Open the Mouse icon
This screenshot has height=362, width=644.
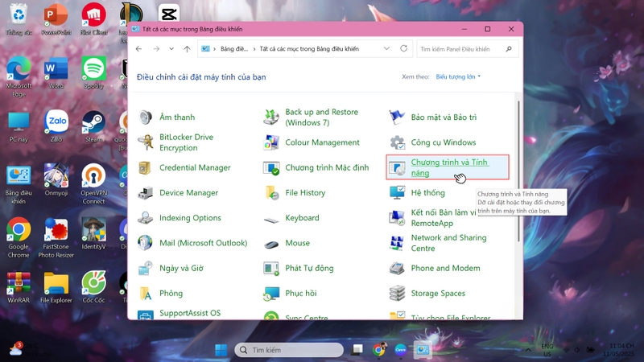pyautogui.click(x=271, y=245)
